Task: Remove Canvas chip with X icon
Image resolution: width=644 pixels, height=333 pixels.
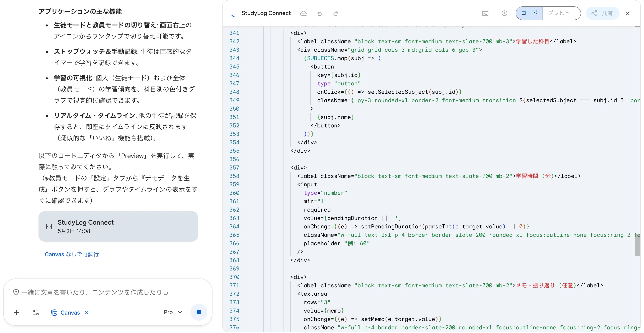Action: [87, 313]
